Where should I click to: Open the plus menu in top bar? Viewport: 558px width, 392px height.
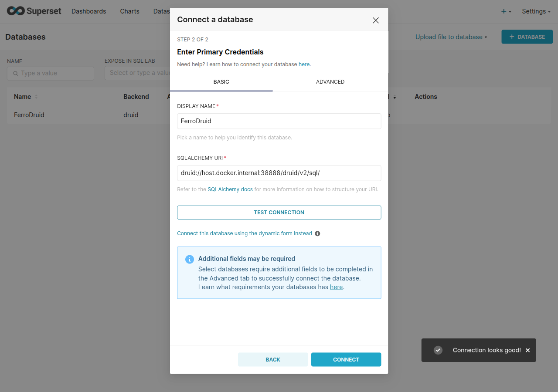(x=506, y=11)
